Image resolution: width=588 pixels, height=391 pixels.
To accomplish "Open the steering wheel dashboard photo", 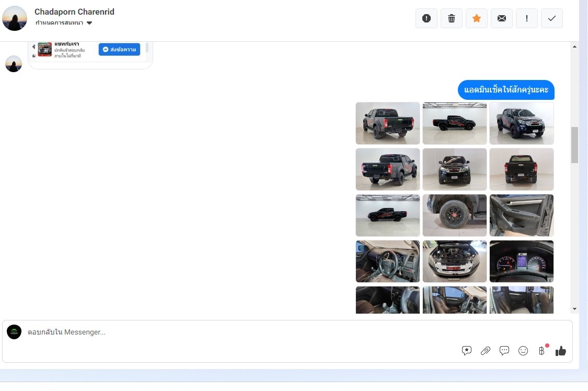I will point(388,261).
